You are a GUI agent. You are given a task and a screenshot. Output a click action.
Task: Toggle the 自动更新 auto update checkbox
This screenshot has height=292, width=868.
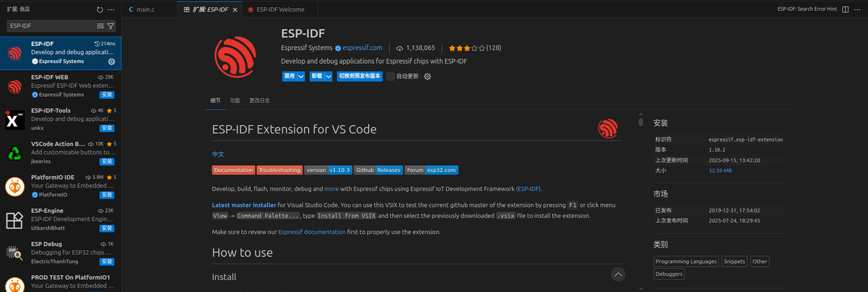(x=391, y=77)
